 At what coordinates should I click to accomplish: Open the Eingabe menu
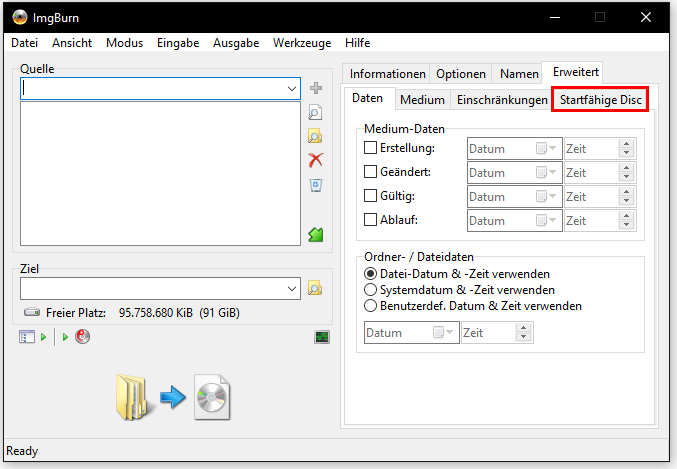[178, 43]
